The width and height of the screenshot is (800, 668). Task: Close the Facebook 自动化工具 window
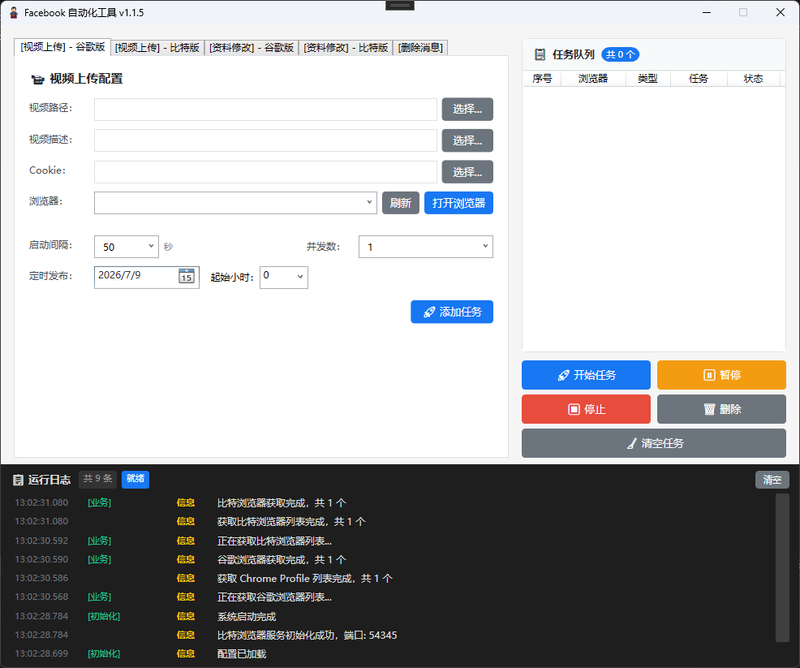click(x=781, y=12)
